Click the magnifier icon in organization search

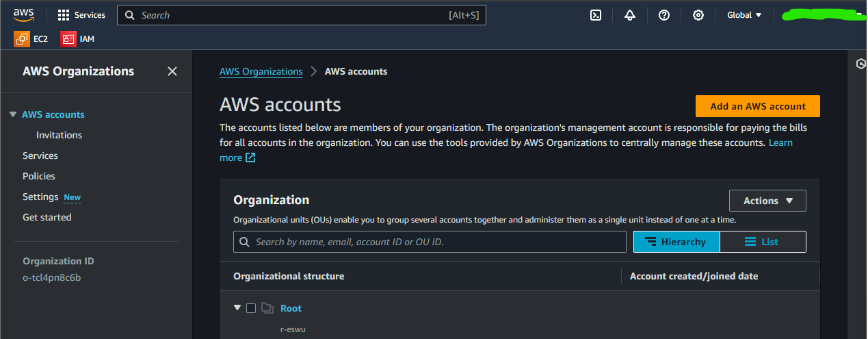245,242
